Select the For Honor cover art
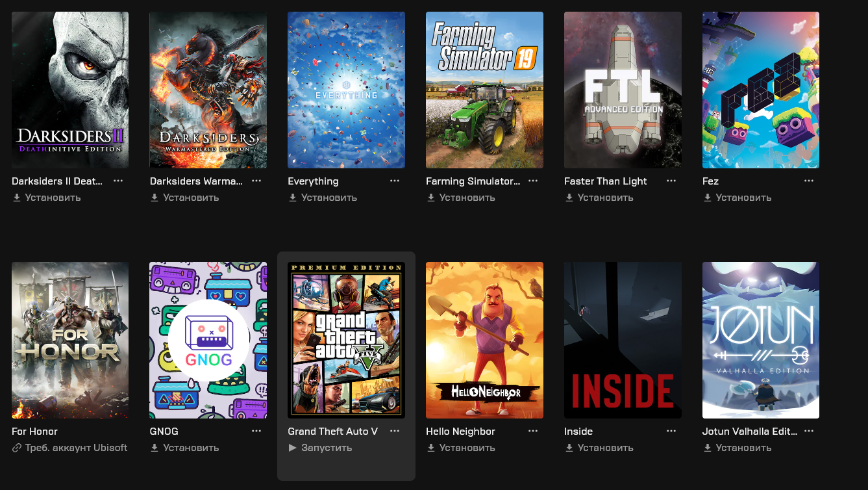 pyautogui.click(x=70, y=340)
